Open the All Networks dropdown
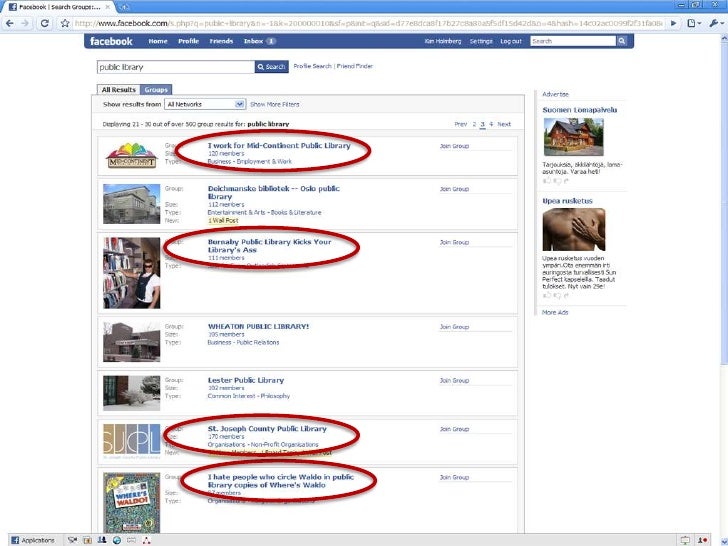The height and width of the screenshot is (546, 728). [x=205, y=104]
